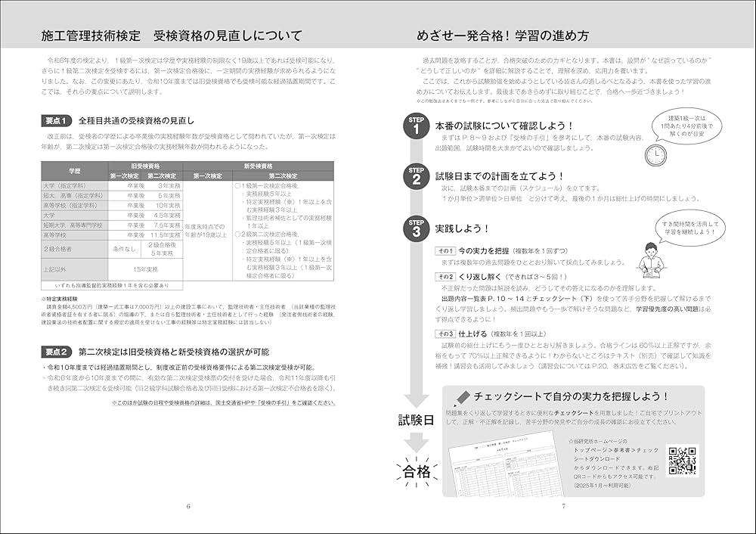Click the pencil icon beside チェックシート heading
The width and height of the screenshot is (756, 534).
pos(461,398)
